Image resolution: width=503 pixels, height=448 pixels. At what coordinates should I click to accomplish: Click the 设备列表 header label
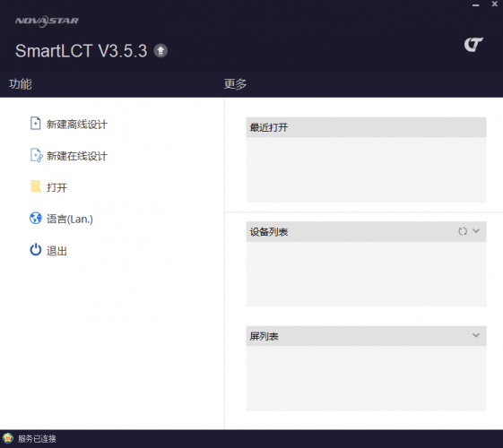269,232
